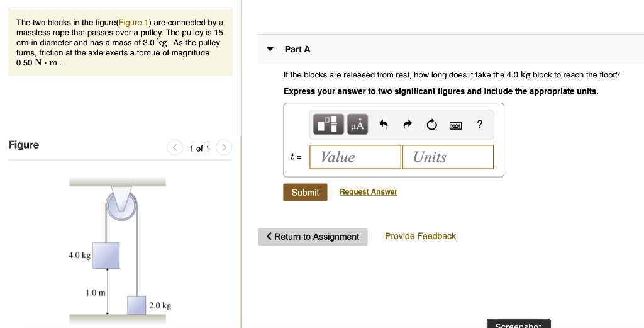644x328 pixels.
Task: Click the Request Answer link
Action: coord(369,192)
